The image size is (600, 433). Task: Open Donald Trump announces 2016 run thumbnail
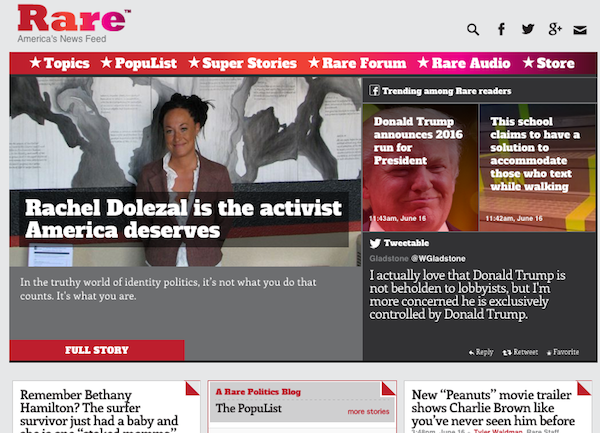tap(421, 168)
